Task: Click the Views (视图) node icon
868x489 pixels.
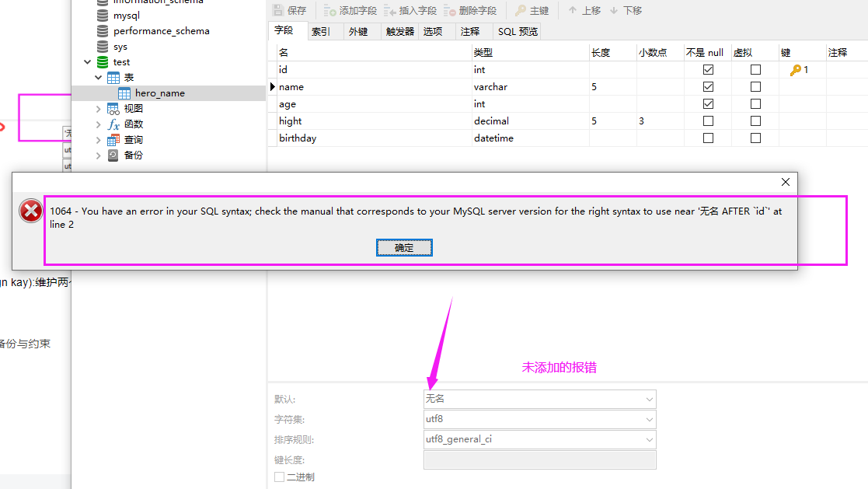Action: (113, 109)
